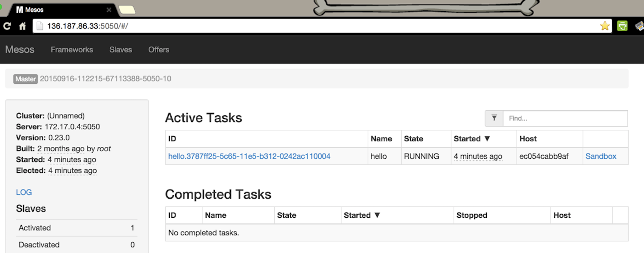644x253 pixels.
Task: Open the hello task ID link
Action: point(249,156)
